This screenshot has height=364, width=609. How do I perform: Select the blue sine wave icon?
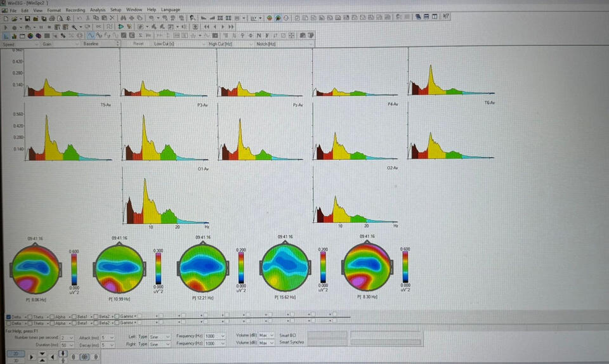(x=91, y=36)
